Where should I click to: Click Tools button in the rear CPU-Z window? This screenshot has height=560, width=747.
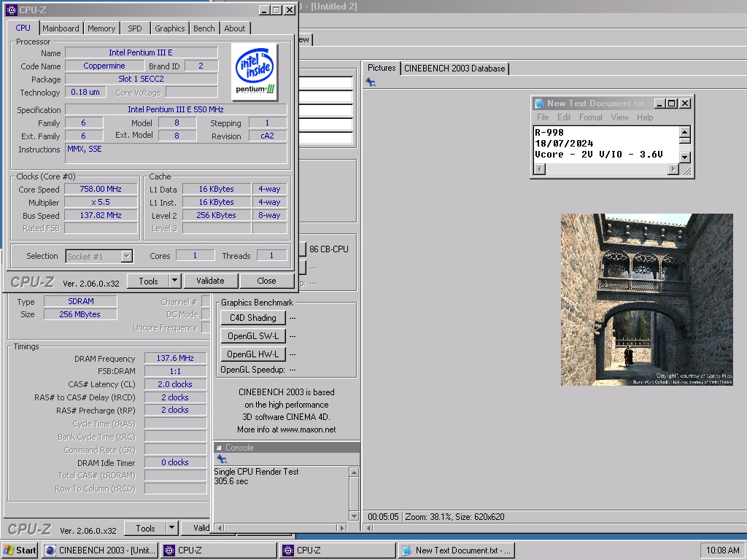click(x=145, y=528)
